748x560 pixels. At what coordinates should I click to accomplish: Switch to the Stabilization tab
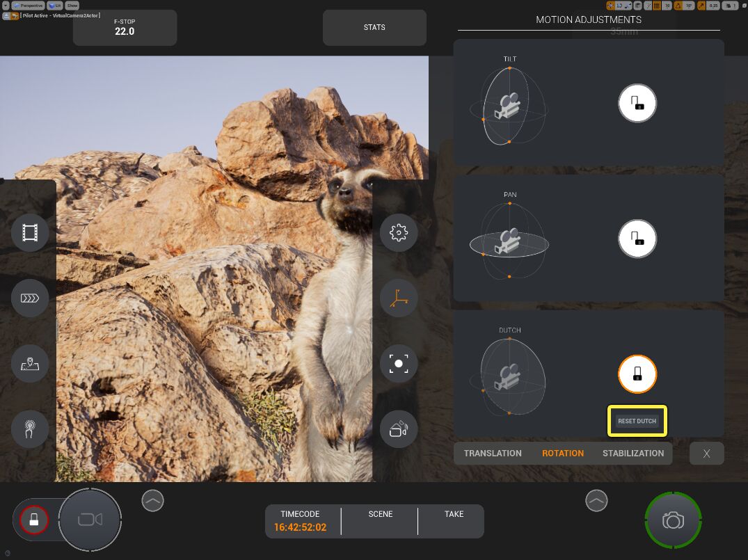[x=632, y=454]
